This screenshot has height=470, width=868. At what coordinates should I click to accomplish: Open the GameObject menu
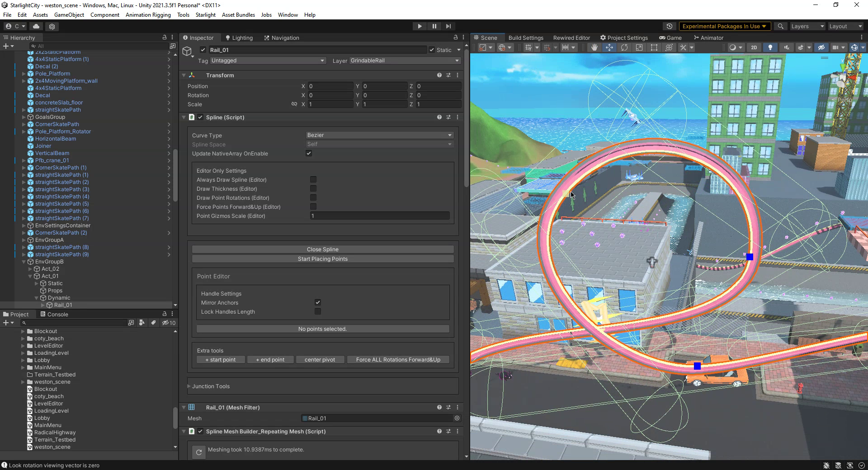point(69,14)
